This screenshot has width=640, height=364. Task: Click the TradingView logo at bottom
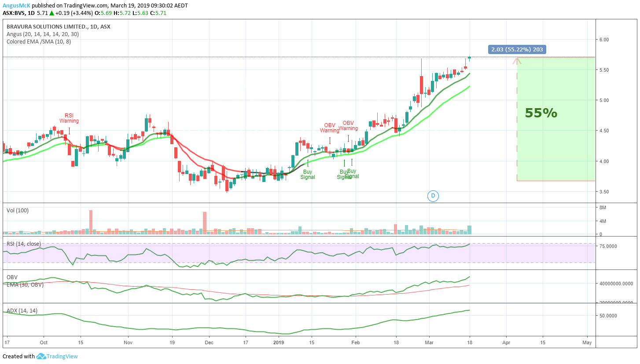coord(57,357)
